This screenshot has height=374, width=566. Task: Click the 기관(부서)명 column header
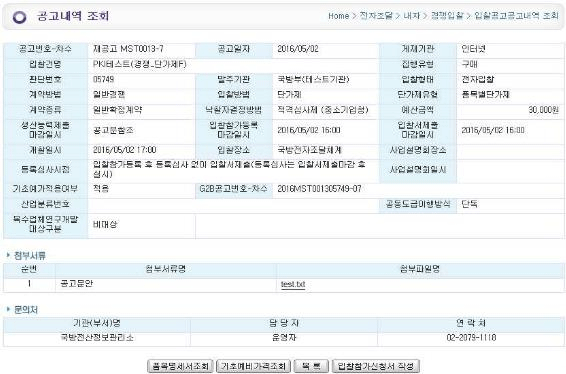97,323
